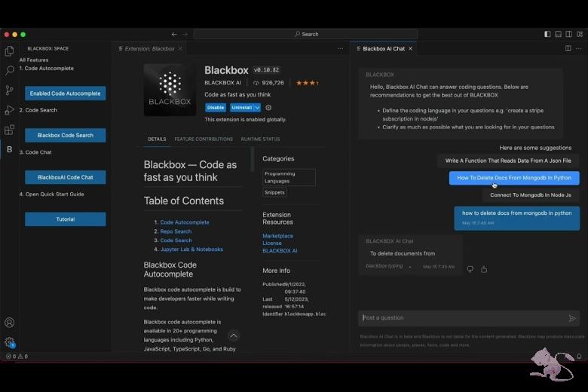Click the Enabled Code Autocomplete button
This screenshot has height=392, width=588.
[x=66, y=93]
